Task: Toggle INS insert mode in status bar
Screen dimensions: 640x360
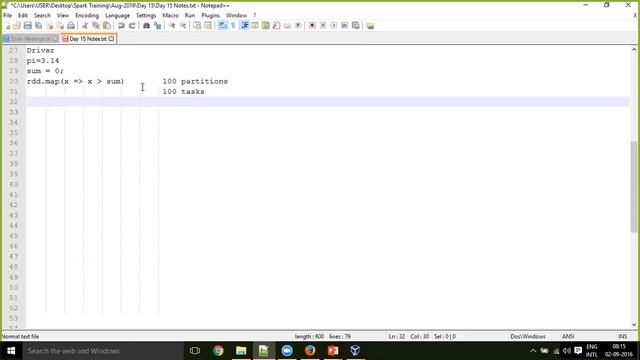Action: click(x=622, y=337)
